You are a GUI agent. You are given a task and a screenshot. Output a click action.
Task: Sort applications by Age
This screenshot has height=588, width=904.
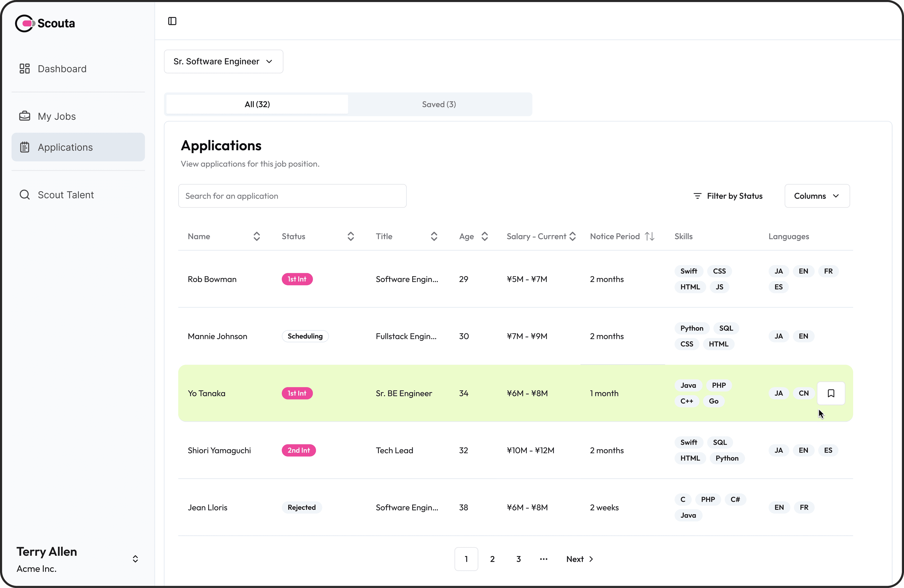click(x=484, y=236)
